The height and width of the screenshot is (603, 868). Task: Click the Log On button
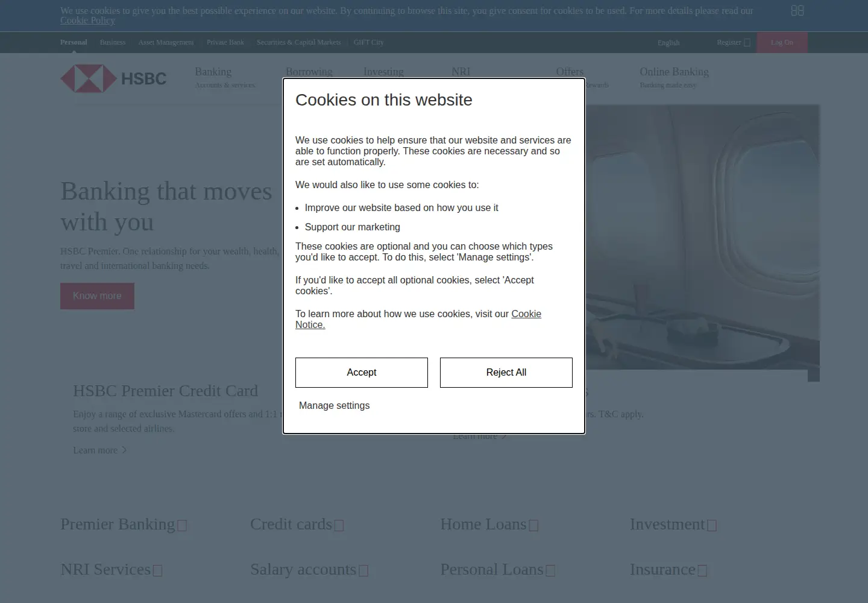pos(782,42)
